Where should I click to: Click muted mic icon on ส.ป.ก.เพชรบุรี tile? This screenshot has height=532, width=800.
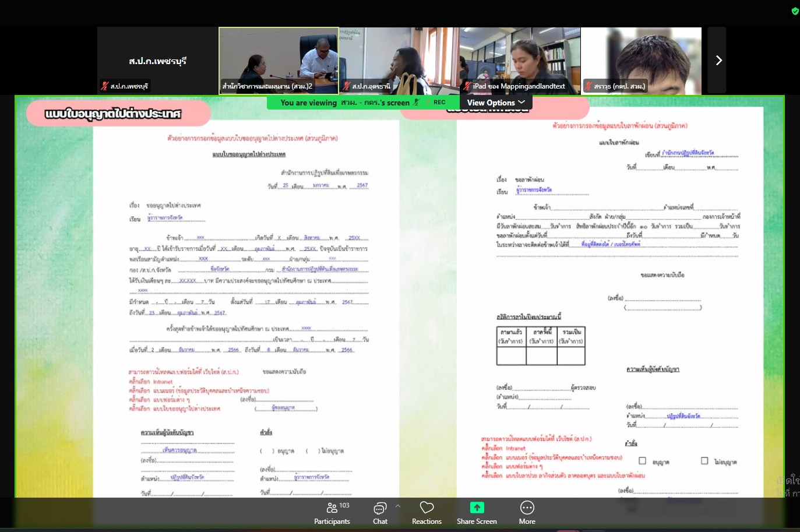(105, 86)
